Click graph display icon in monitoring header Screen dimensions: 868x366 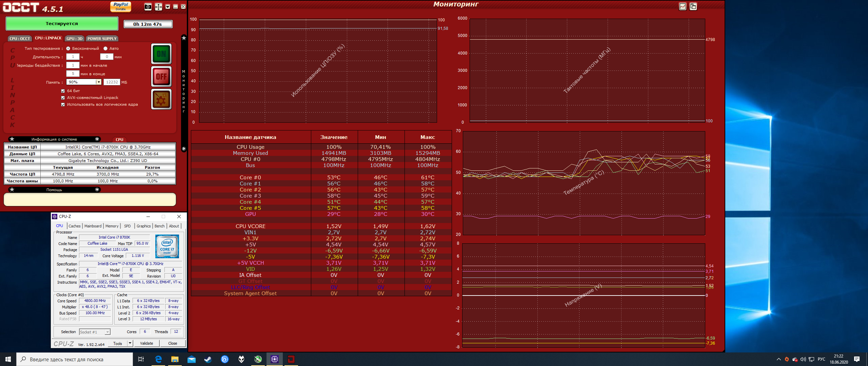pos(683,6)
